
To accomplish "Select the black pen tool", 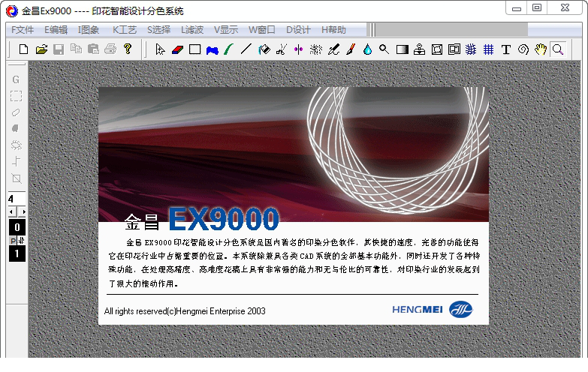I will (333, 49).
